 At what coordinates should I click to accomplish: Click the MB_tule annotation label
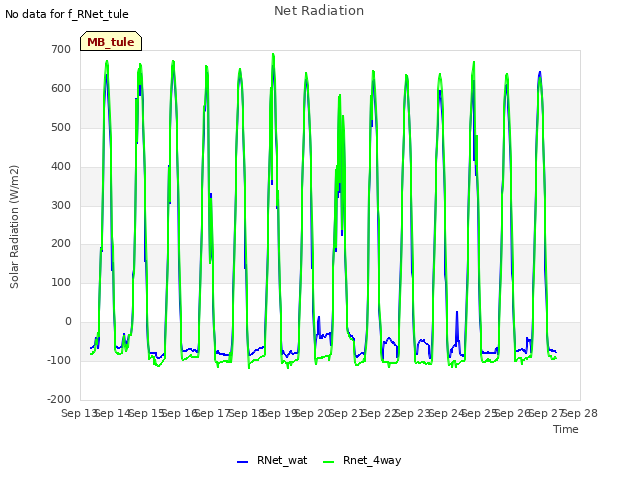coord(111,41)
